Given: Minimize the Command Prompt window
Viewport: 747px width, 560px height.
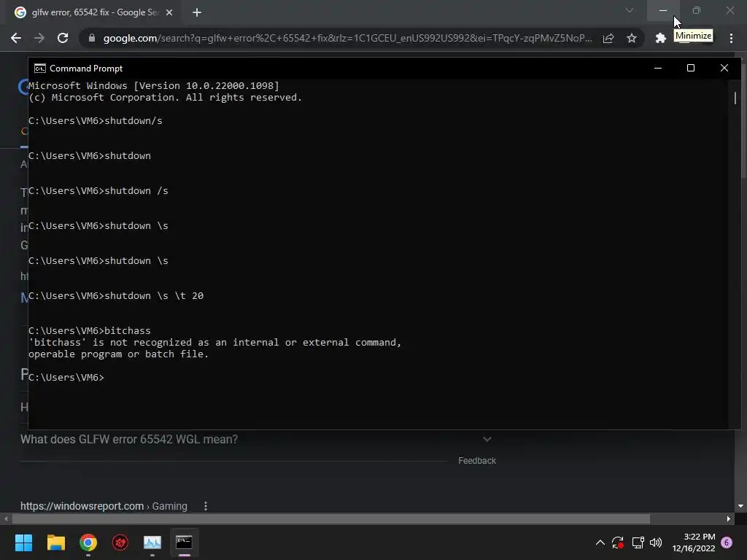Looking at the screenshot, I should [x=658, y=68].
